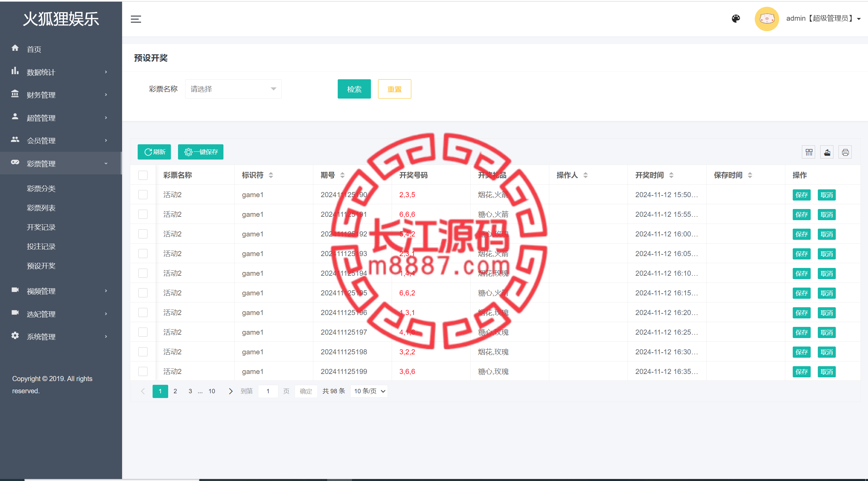Sort by the 开奖时间 column arrows
868x481 pixels.
[671, 175]
